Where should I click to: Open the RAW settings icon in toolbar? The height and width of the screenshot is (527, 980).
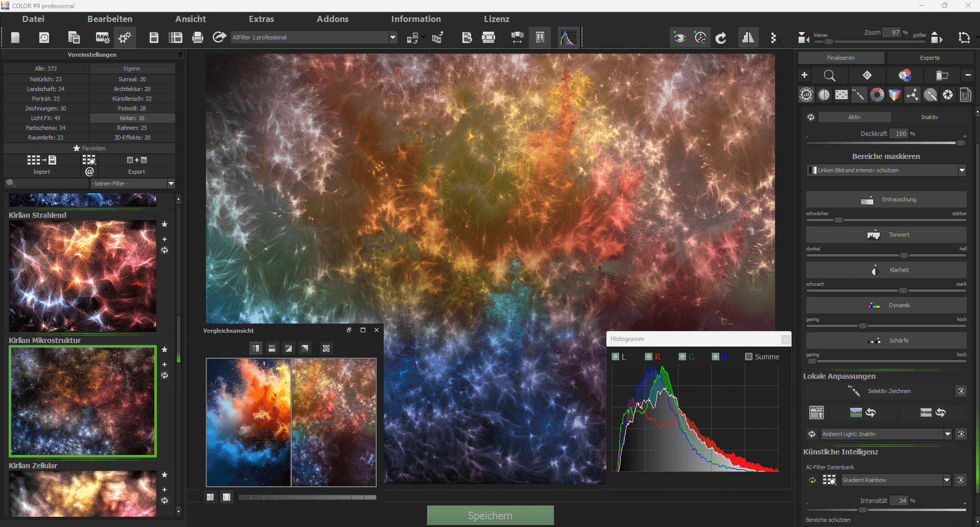point(102,37)
